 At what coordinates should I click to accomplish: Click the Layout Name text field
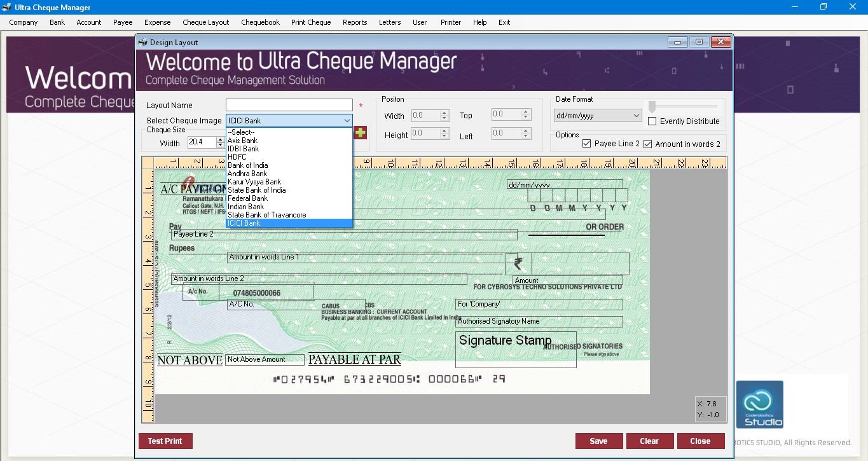[x=289, y=106]
